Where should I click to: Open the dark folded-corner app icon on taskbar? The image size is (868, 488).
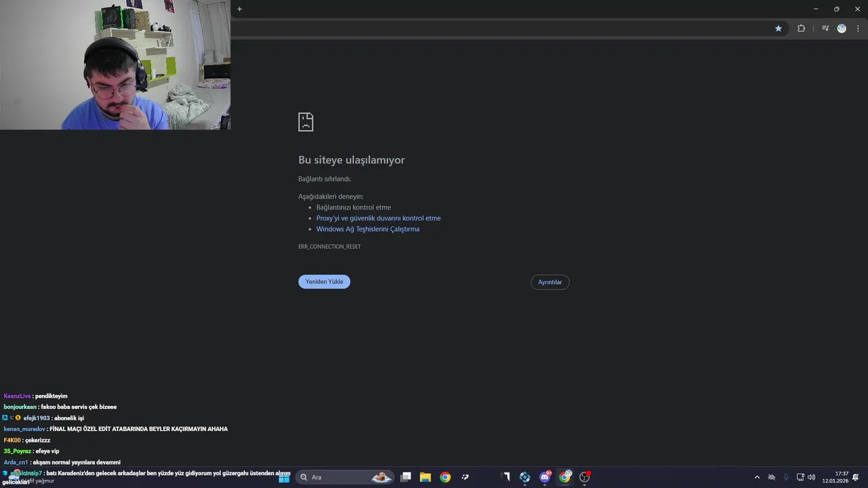pos(505,477)
